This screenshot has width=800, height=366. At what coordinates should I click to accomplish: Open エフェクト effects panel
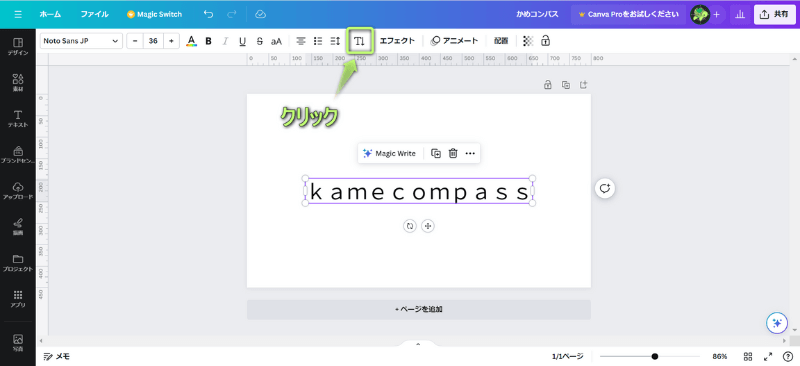click(x=397, y=41)
